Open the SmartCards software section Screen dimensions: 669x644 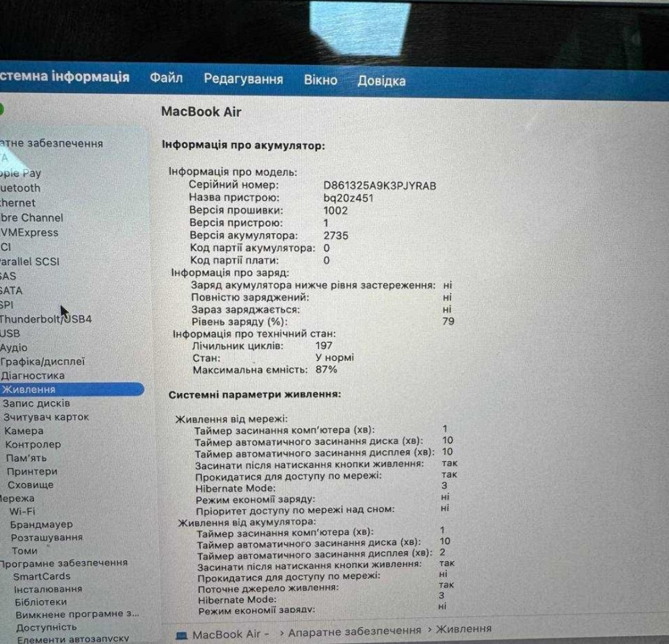43,576
